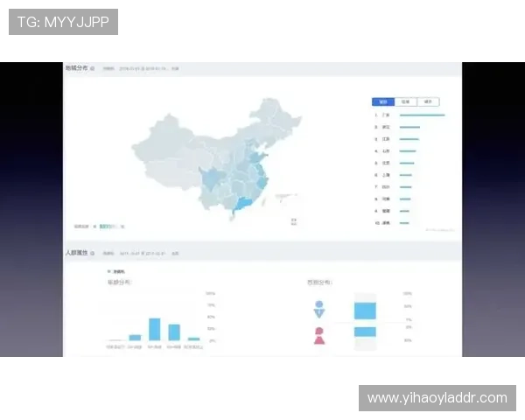
Task: Click the green keyword legend under map
Action: (x=108, y=227)
